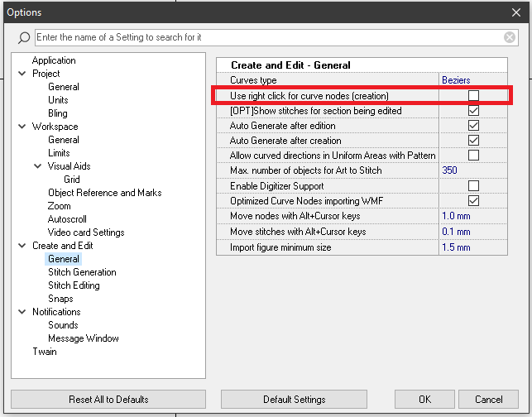Screen dimensions: 532x417
Task: Collapse the Notifications tree node
Action: [22, 312]
